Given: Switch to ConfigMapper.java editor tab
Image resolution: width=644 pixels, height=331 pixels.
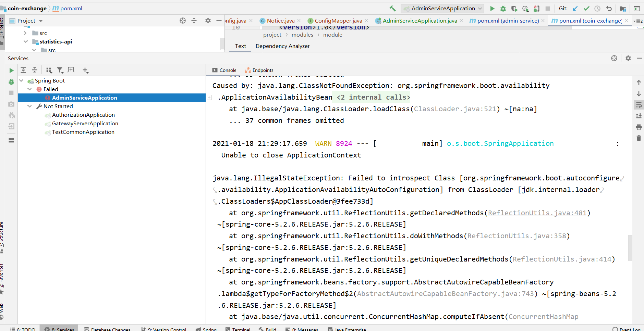Looking at the screenshot, I should click(x=338, y=21).
